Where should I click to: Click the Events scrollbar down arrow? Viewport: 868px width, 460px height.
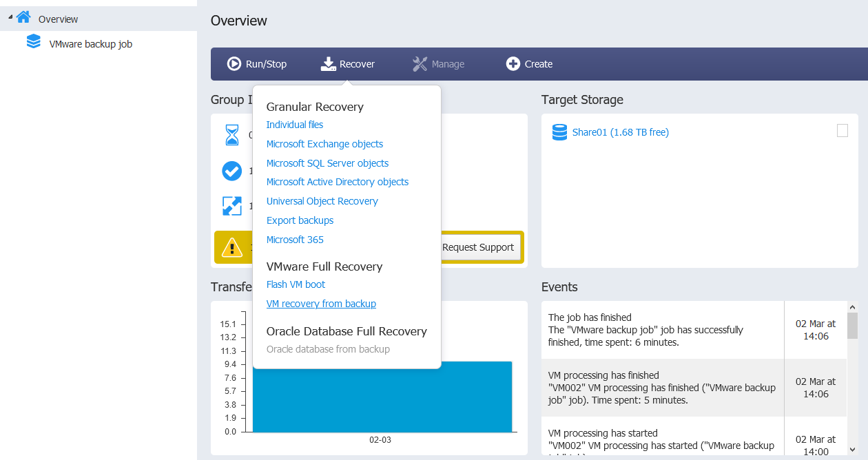coord(853,448)
